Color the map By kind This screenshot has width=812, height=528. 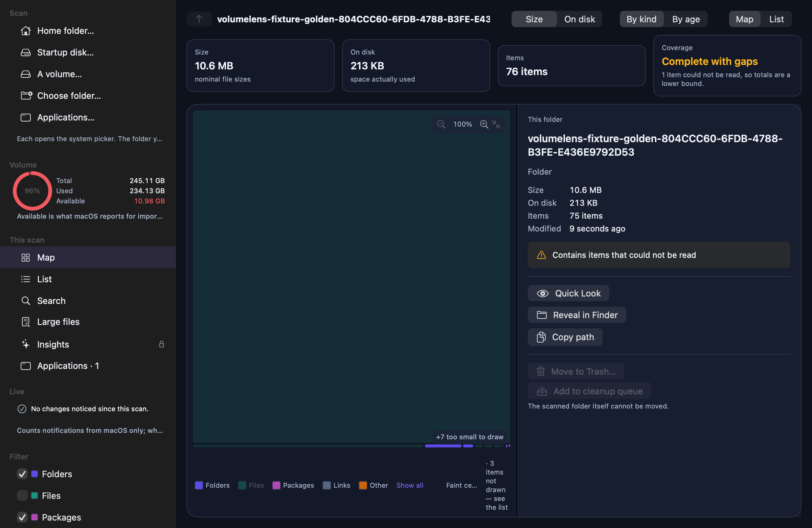[641, 19]
